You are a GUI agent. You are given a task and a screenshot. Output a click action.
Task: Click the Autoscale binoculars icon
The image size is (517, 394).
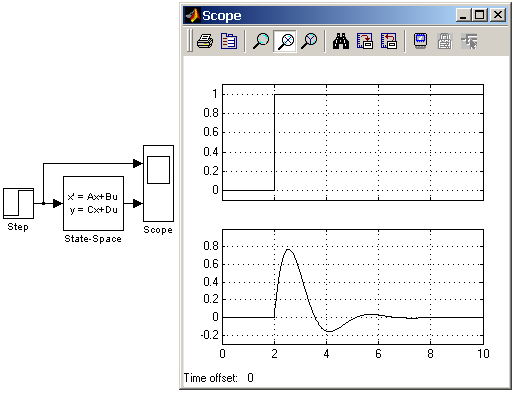tap(341, 41)
